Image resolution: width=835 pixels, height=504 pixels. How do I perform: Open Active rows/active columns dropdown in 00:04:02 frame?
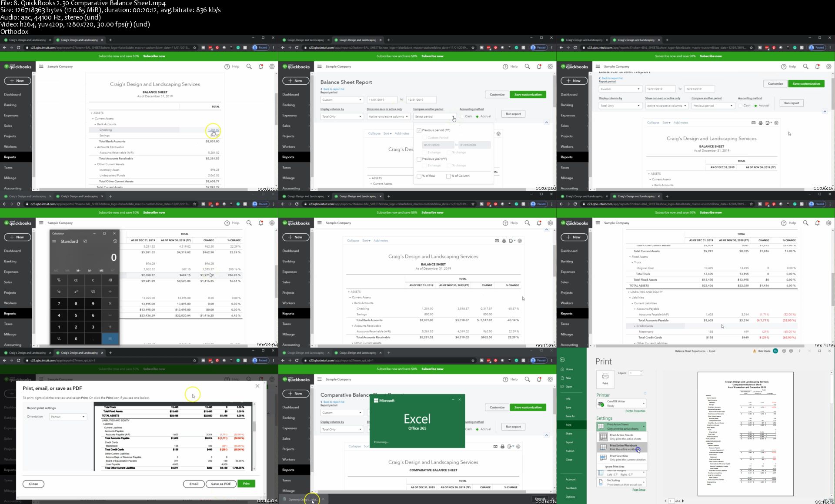point(388,116)
